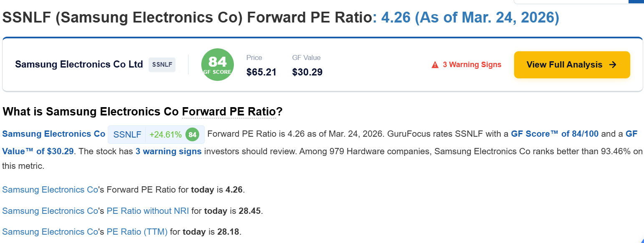
Task: Click the arrow on View Full Analysis
Action: pyautogui.click(x=613, y=65)
